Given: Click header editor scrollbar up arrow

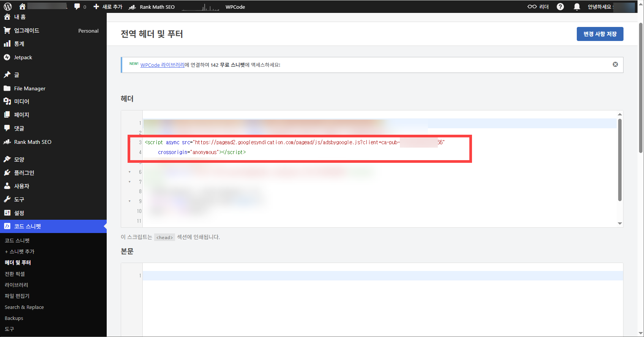Looking at the screenshot, I should point(620,114).
